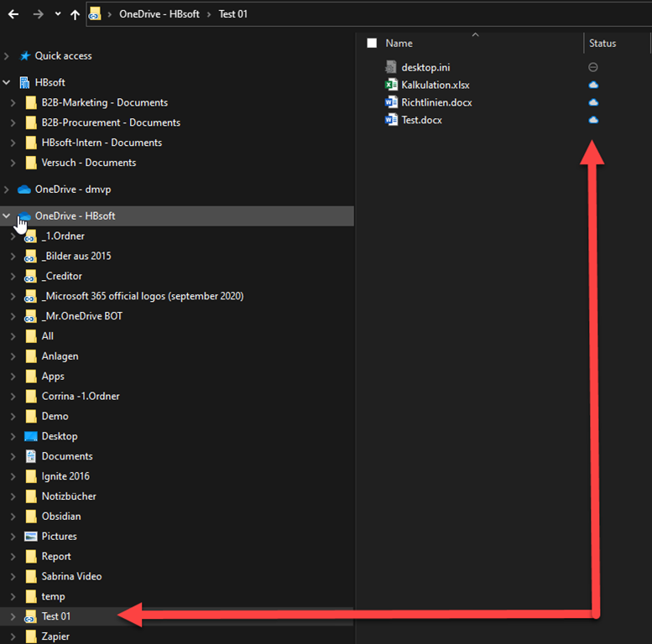This screenshot has height=644, width=652.
Task: Click the Quick access star icon
Action: coord(24,56)
